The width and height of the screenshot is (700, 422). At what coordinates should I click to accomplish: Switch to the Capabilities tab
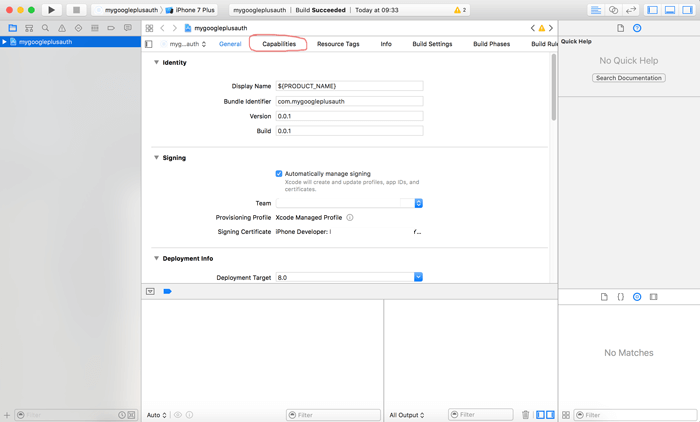click(279, 44)
